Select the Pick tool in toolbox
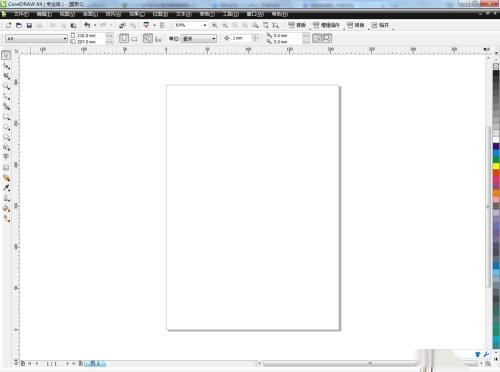The height and width of the screenshot is (372, 500). point(6,55)
